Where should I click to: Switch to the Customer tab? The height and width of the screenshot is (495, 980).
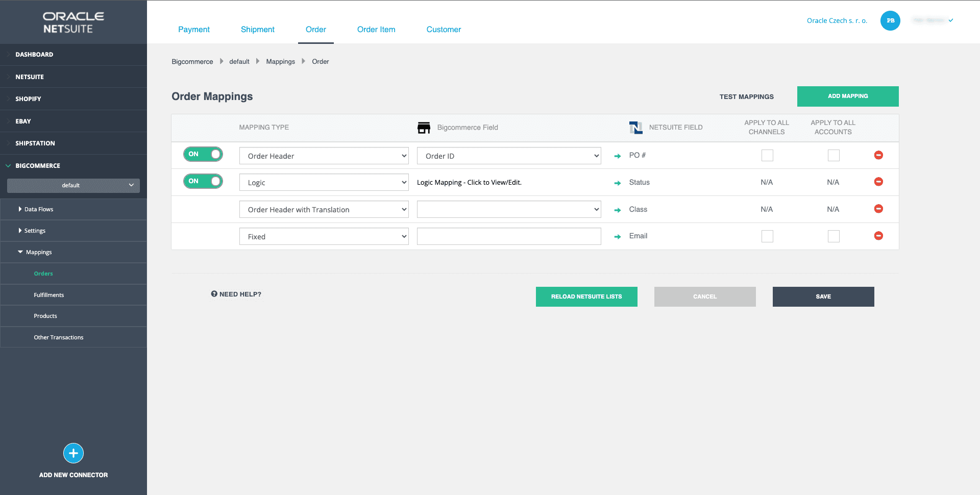click(444, 30)
